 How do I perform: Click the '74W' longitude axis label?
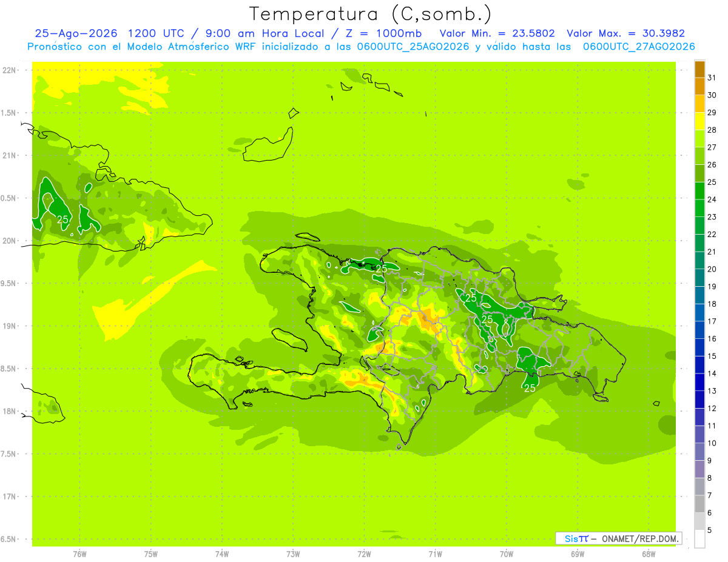pyautogui.click(x=222, y=554)
